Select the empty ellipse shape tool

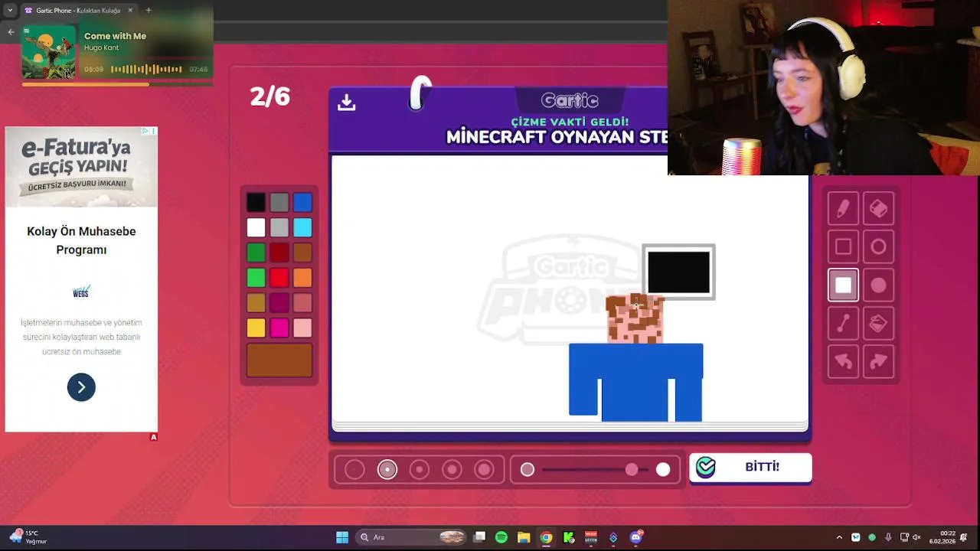pos(878,247)
